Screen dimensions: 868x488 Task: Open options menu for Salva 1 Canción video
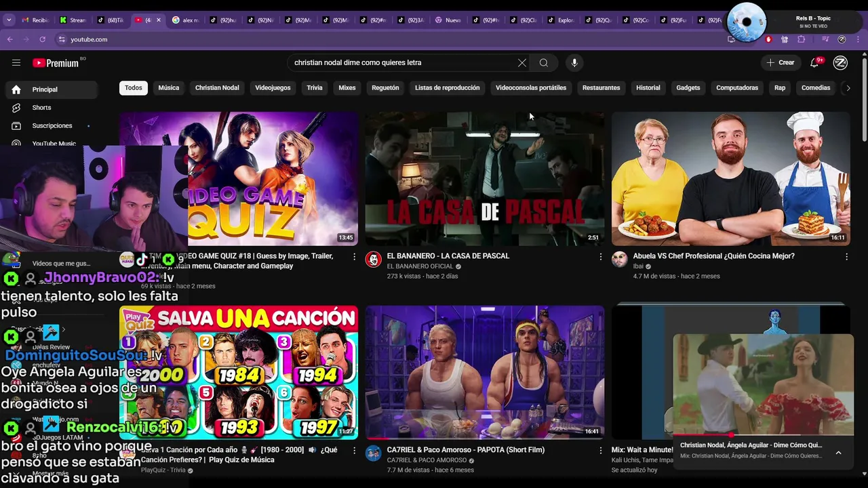coord(354,451)
